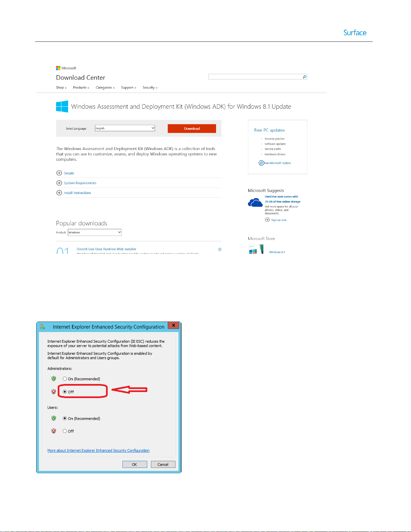Click green shield icon under Administrators
This screenshot has width=411, height=532.
54,379
